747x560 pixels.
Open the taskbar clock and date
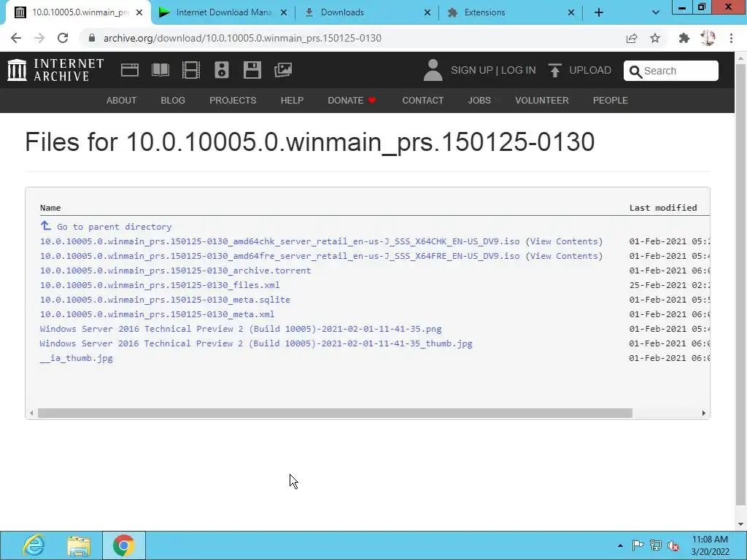click(x=710, y=545)
